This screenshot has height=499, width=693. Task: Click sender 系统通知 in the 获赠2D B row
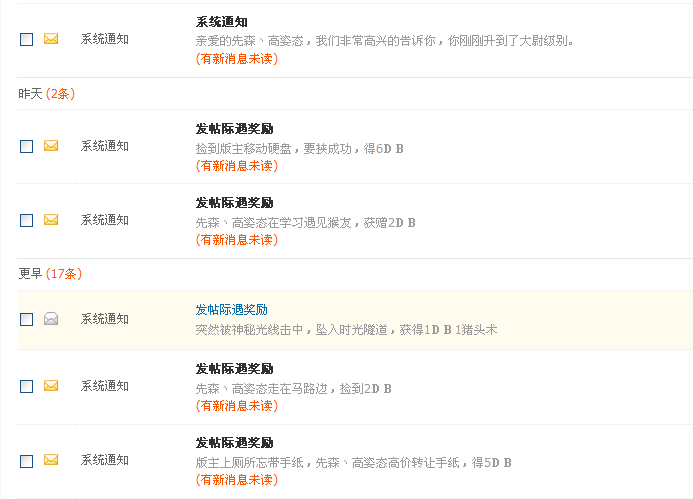(105, 220)
